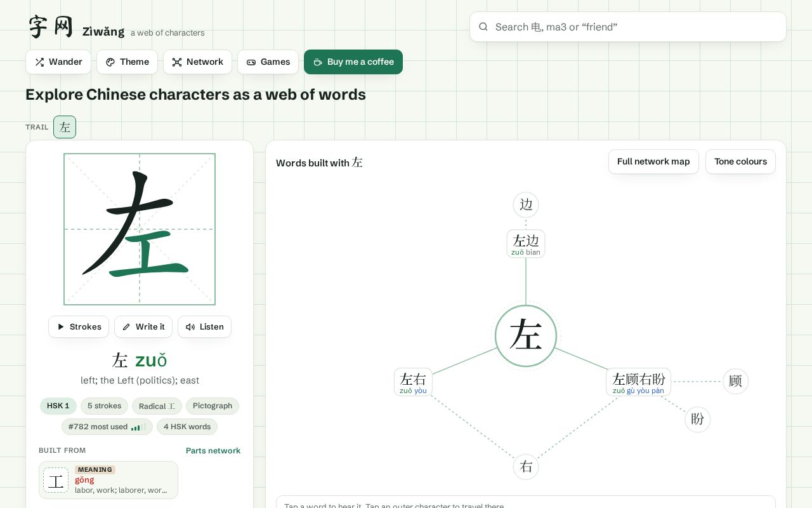Click the gamepad icon on Games
The image size is (812, 508).
click(x=251, y=62)
